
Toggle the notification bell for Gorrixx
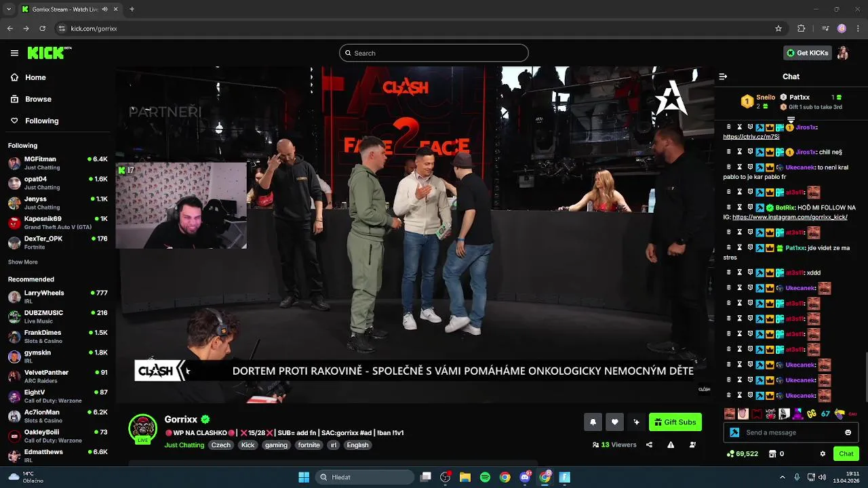593,422
